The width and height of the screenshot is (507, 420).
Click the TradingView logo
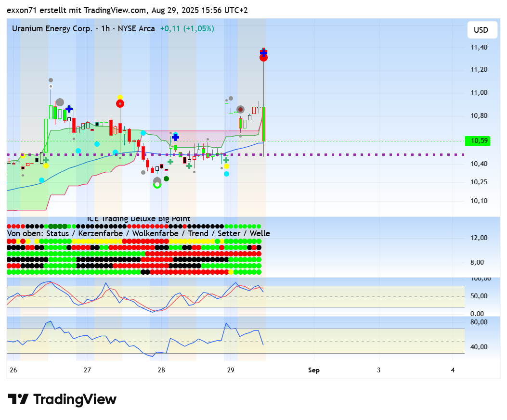pos(62,399)
